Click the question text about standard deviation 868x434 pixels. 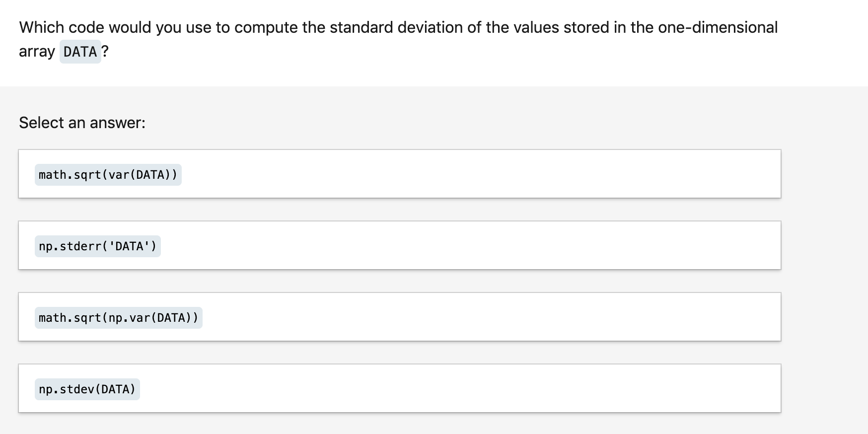(348, 27)
